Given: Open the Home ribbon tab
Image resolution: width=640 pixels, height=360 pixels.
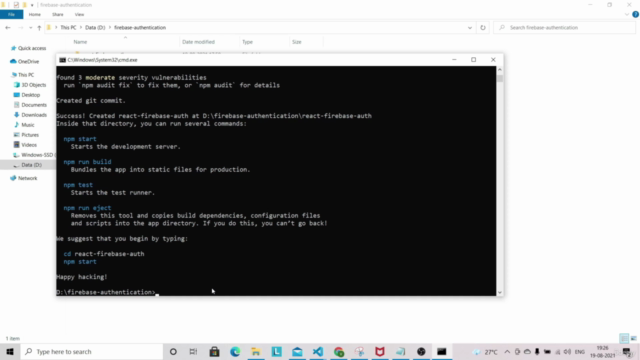Looking at the screenshot, I should (35, 14).
